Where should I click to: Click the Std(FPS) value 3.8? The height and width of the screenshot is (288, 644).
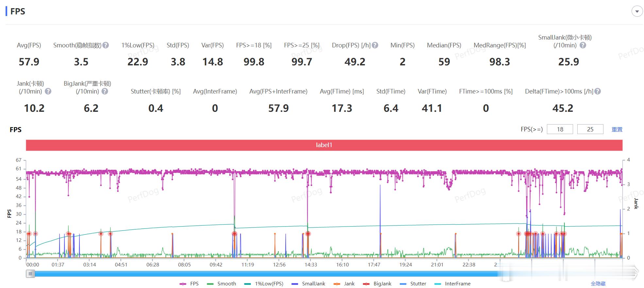click(178, 62)
